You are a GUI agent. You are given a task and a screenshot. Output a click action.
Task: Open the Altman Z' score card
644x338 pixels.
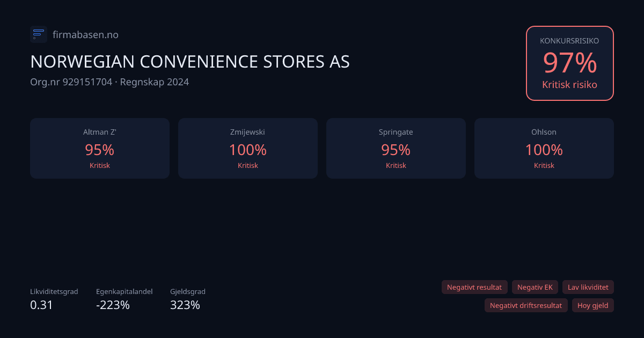coord(99,148)
